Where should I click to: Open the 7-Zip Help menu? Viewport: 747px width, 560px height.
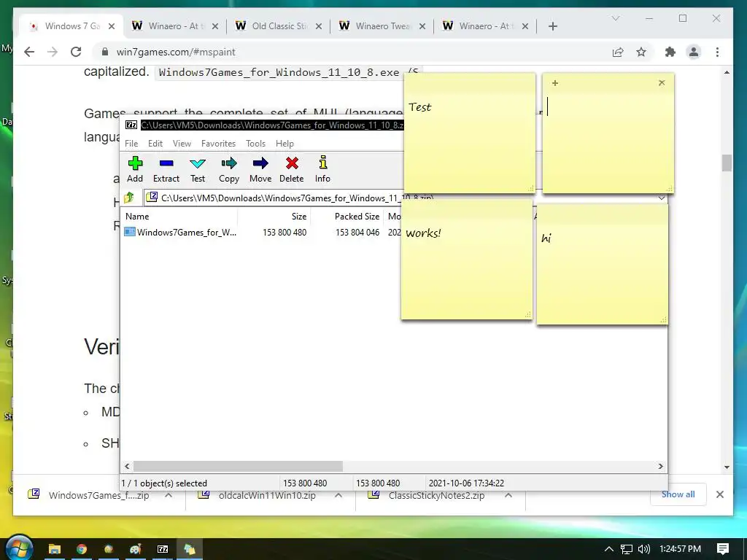285,144
